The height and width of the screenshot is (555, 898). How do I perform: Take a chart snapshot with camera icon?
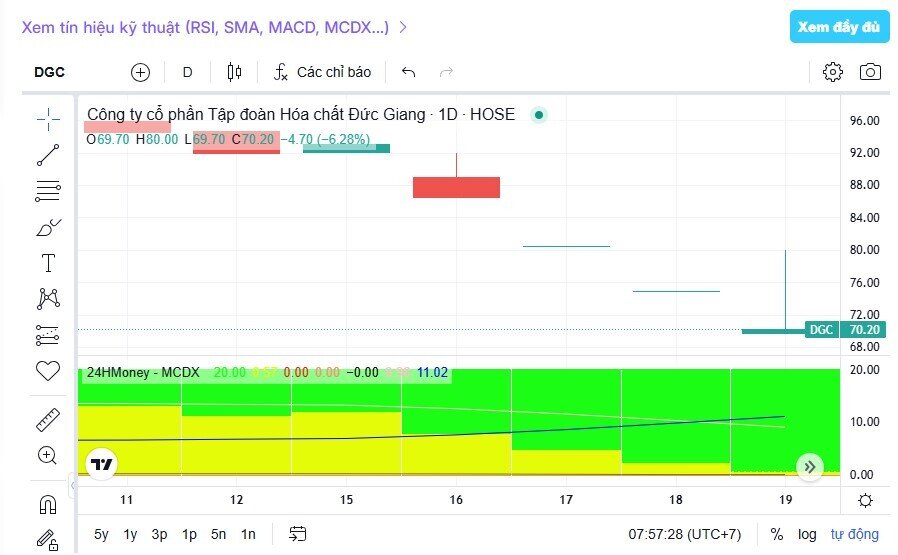coord(870,72)
